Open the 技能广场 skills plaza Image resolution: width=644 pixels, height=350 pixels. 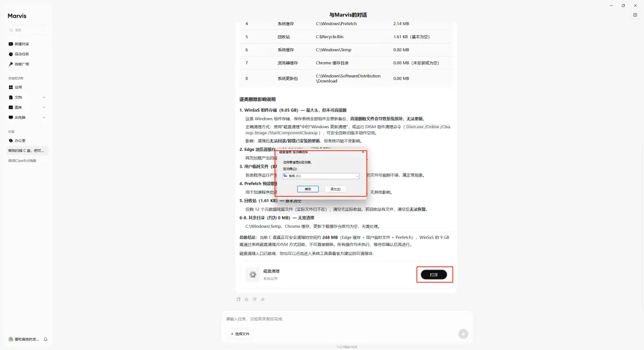[19, 64]
